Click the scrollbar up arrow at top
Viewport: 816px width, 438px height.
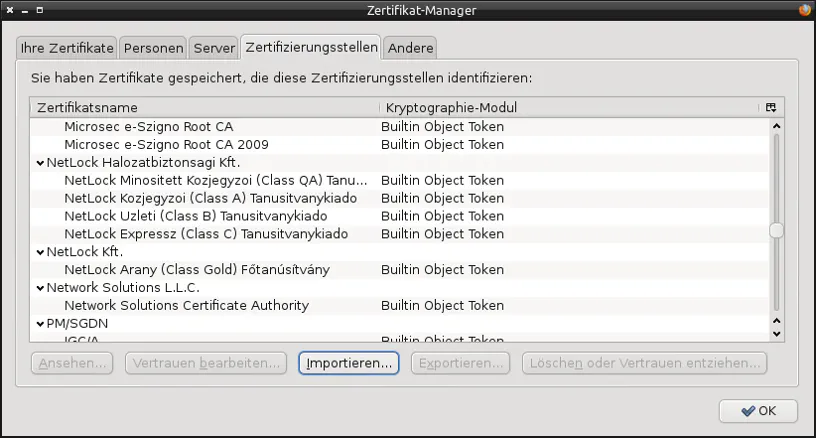pos(776,126)
